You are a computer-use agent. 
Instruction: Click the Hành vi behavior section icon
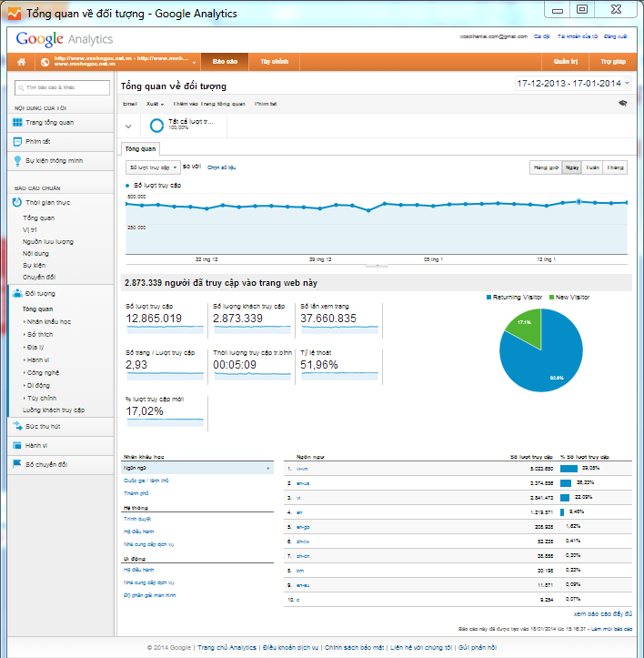(17, 445)
